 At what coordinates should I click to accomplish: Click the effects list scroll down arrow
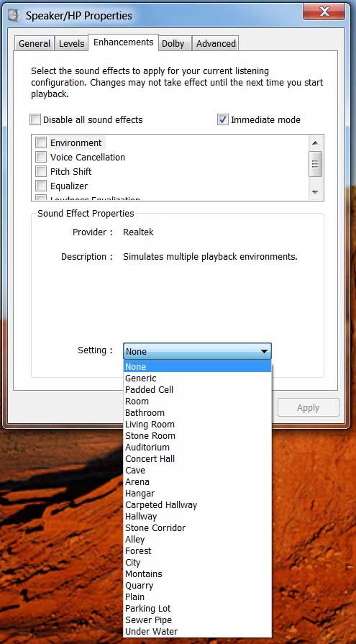click(x=315, y=192)
